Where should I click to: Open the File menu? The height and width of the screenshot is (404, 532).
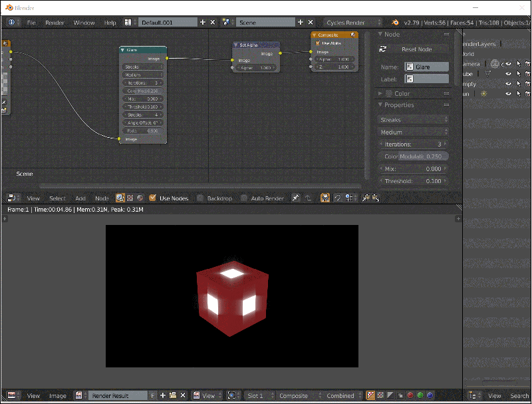point(31,22)
